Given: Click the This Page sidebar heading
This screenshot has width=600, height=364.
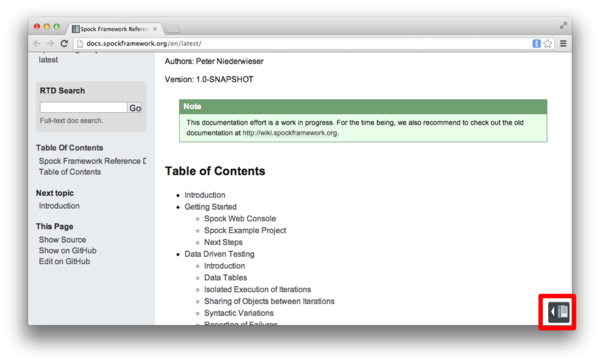Looking at the screenshot, I should coord(55,227).
